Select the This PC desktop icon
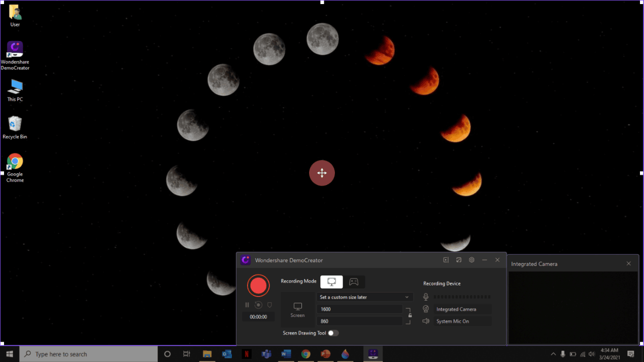644x362 pixels. click(x=15, y=91)
